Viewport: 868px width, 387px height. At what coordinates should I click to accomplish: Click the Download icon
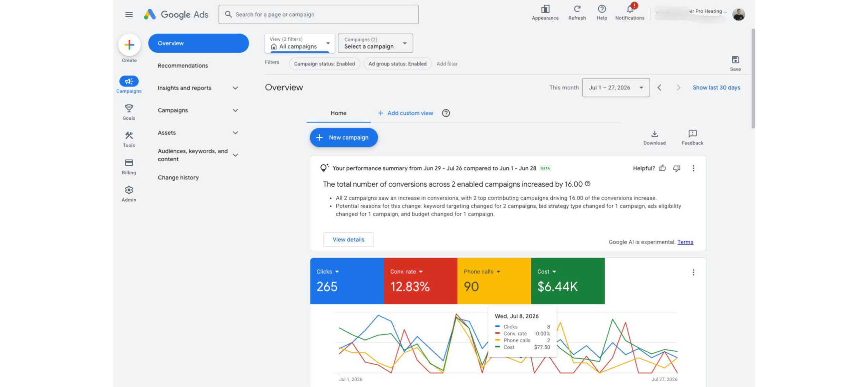(x=654, y=134)
